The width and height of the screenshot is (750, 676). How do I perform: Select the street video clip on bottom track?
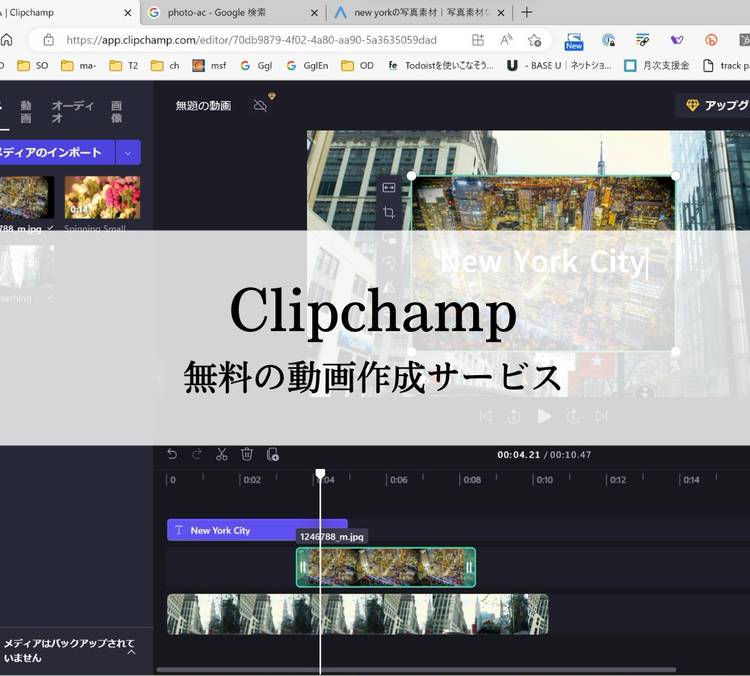358,614
